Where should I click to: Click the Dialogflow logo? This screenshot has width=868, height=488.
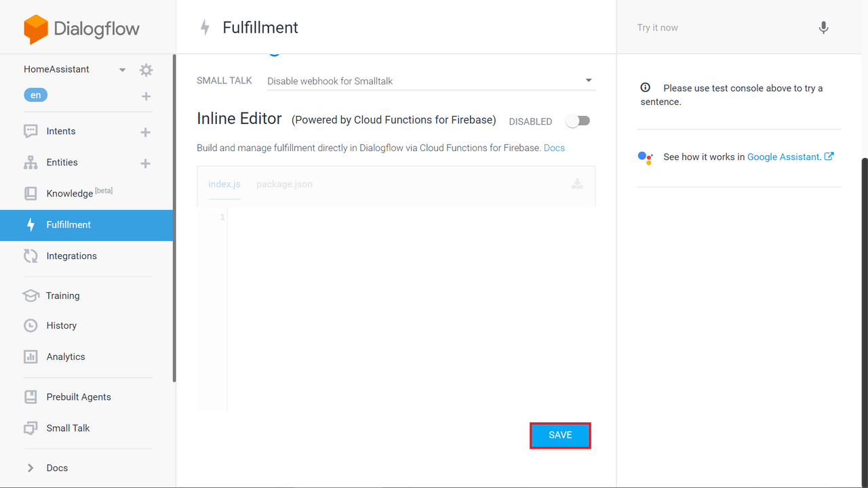81,29
